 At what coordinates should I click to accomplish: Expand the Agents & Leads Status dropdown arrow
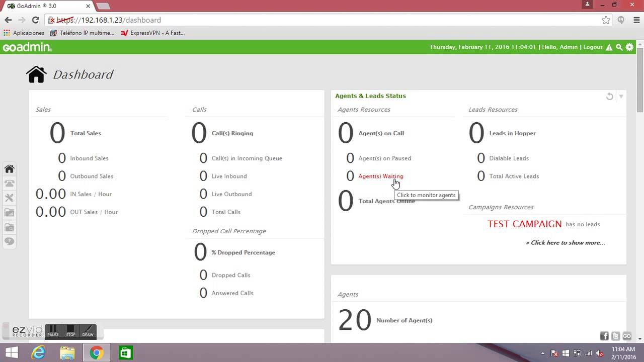click(x=621, y=97)
